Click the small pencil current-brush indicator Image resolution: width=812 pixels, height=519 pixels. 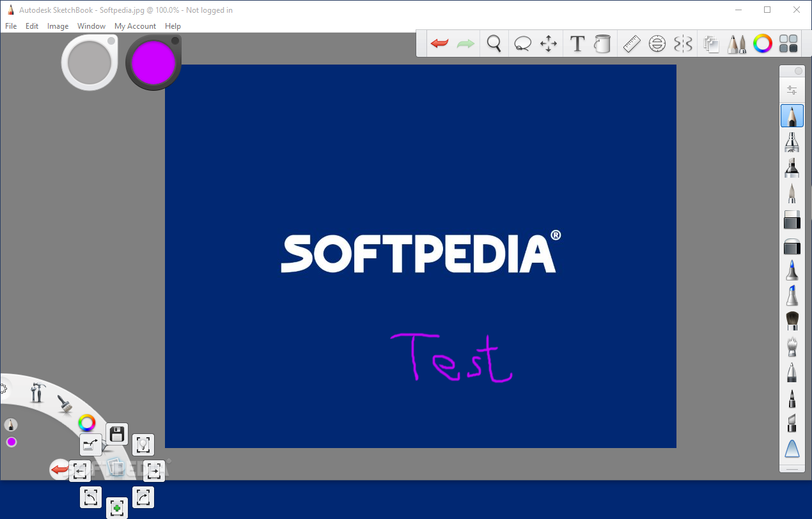coord(11,424)
